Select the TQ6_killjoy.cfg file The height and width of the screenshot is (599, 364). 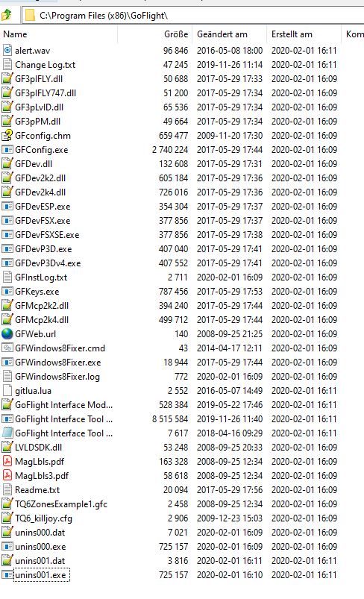coord(43,518)
